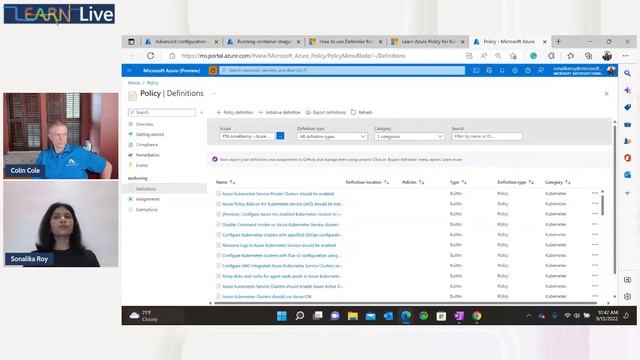The width and height of the screenshot is (640, 360).
Task: Open Compliance in Policy menu
Action: (147, 144)
